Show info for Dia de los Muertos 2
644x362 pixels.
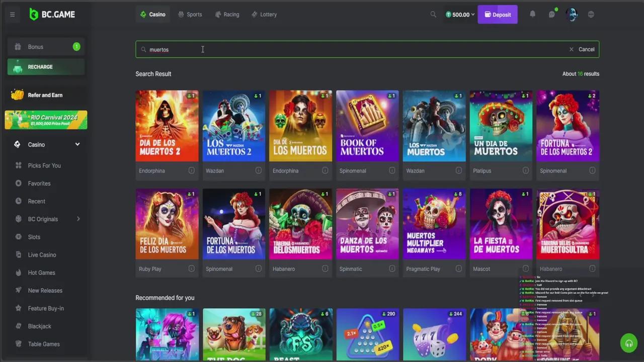(191, 170)
